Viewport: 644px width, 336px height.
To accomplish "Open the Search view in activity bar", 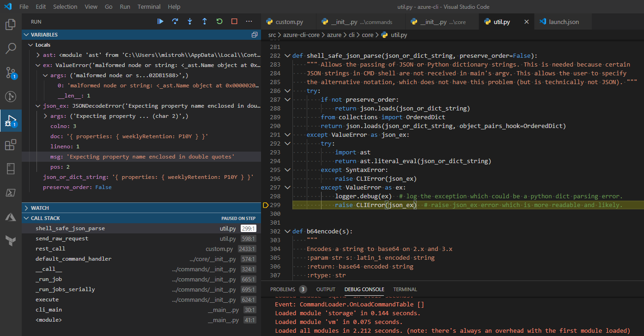I will (11, 48).
